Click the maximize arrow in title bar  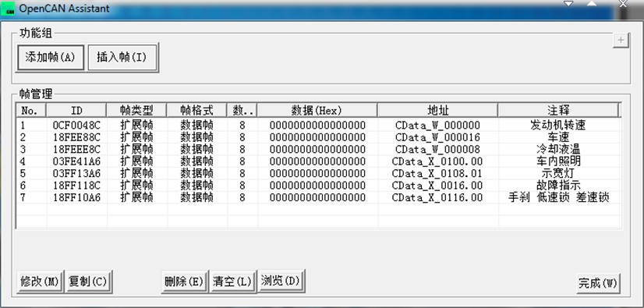592,4
